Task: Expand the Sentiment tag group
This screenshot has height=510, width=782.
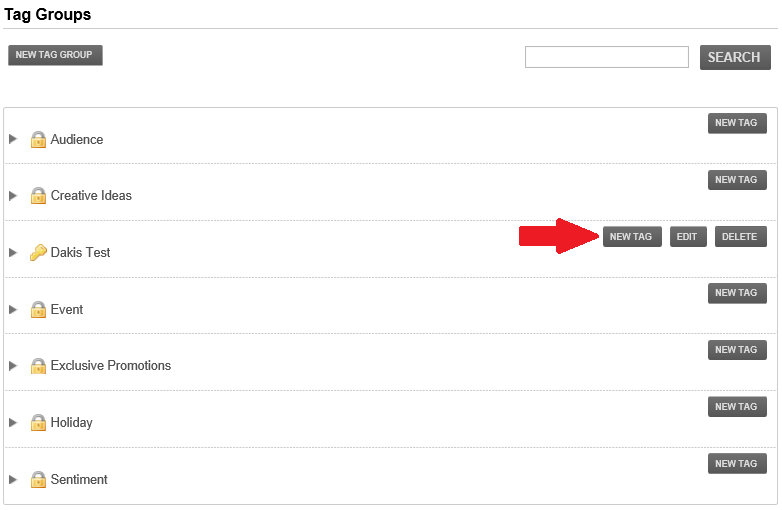Action: 13,480
